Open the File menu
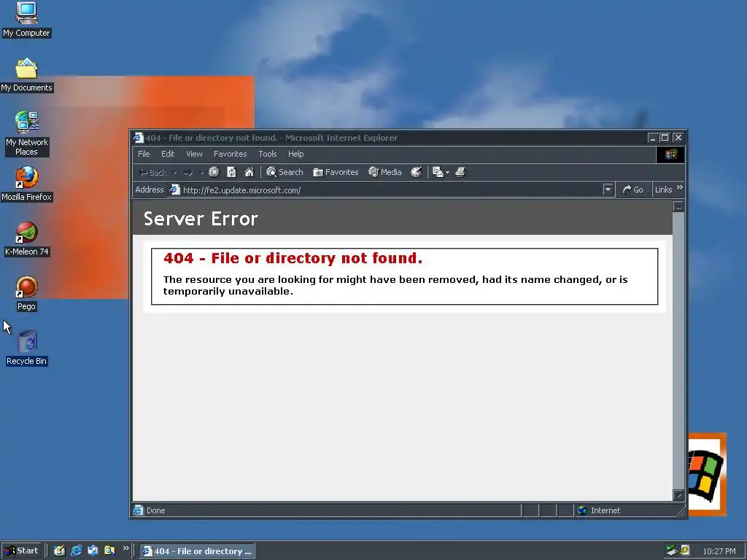The width and height of the screenshot is (747, 560). [x=144, y=154]
